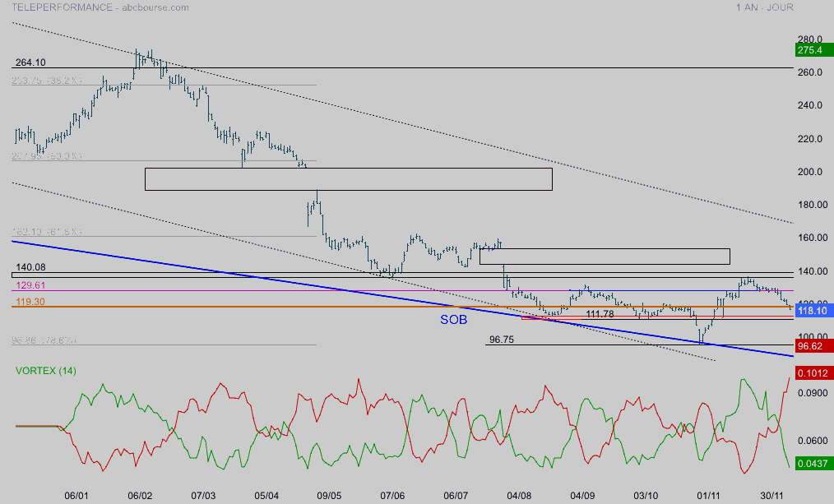This screenshot has height=504, width=834.
Task: Click the 06/02 date label
Action: (x=140, y=496)
